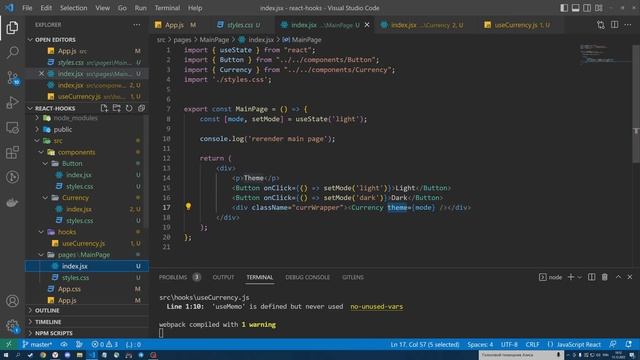The image size is (640, 360).
Task: Kill the terminal with trash icon
Action: pos(604,277)
